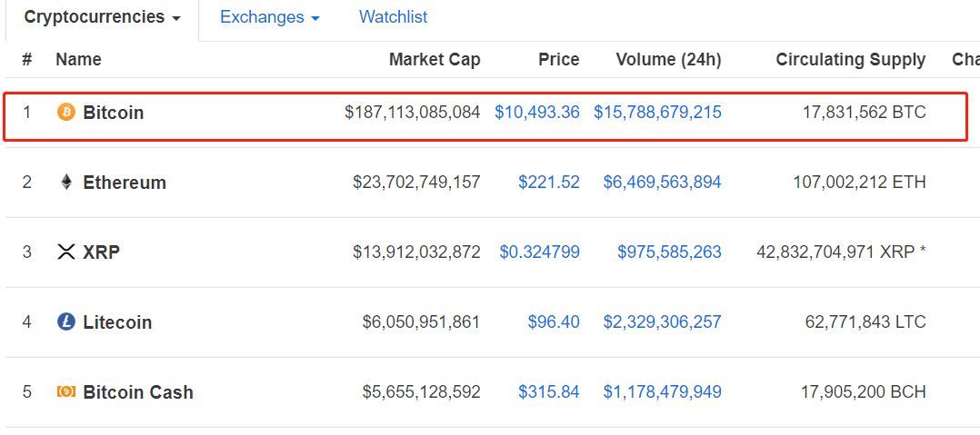Sort by Circulating Supply column header

point(851,60)
